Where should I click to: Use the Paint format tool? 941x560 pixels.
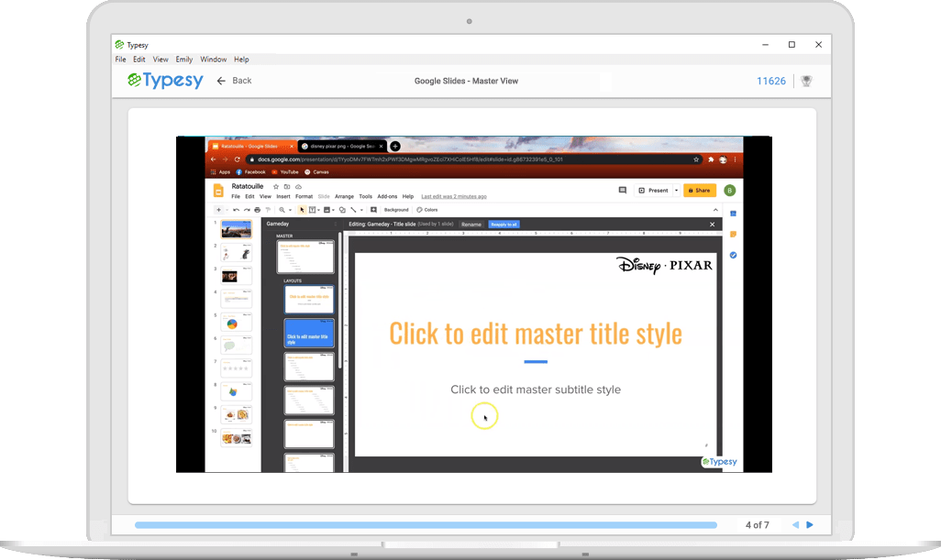click(x=268, y=210)
